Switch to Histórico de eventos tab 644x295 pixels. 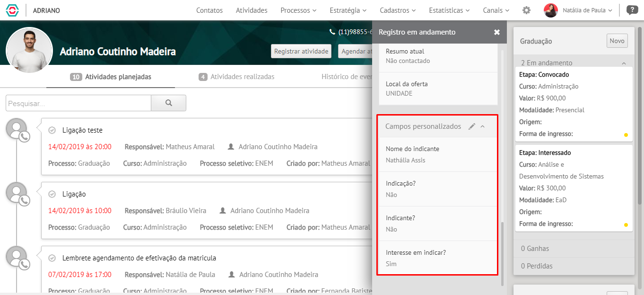click(x=347, y=77)
